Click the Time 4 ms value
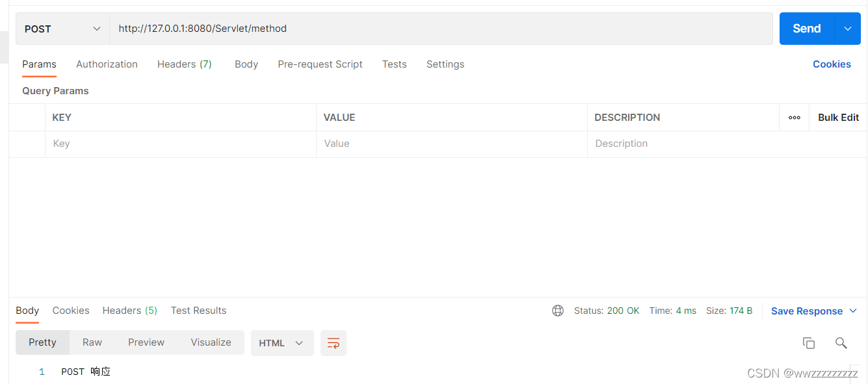868x384 pixels. coord(686,311)
